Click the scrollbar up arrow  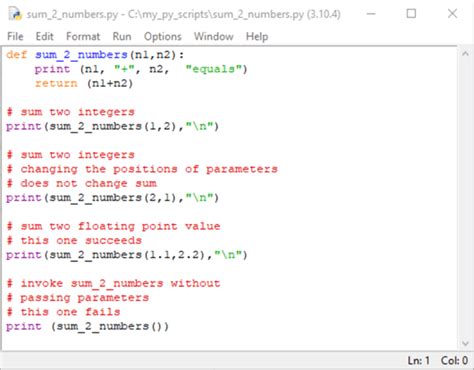click(x=465, y=54)
